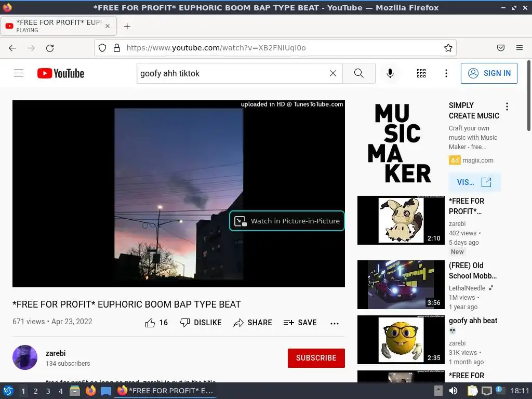Open the volume icon in system tray
The width and height of the screenshot is (532, 399).
453,391
